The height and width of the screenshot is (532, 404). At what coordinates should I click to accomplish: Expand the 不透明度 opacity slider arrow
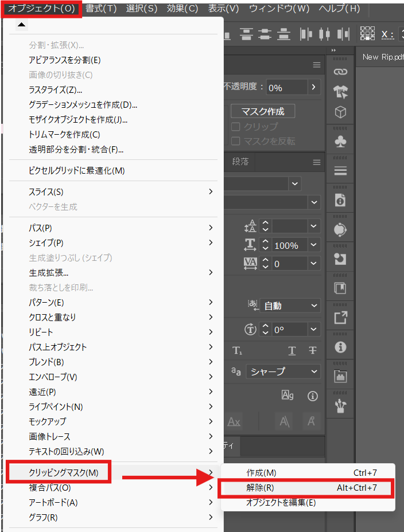click(x=313, y=87)
